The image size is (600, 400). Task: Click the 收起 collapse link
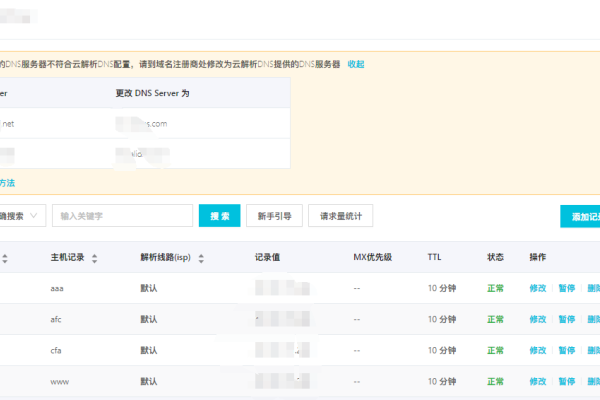point(356,64)
